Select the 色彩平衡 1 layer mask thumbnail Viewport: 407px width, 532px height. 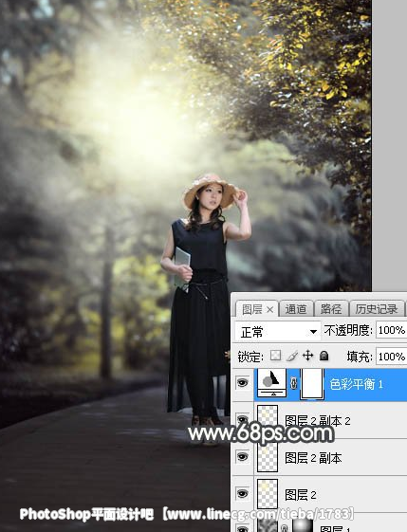pos(312,384)
